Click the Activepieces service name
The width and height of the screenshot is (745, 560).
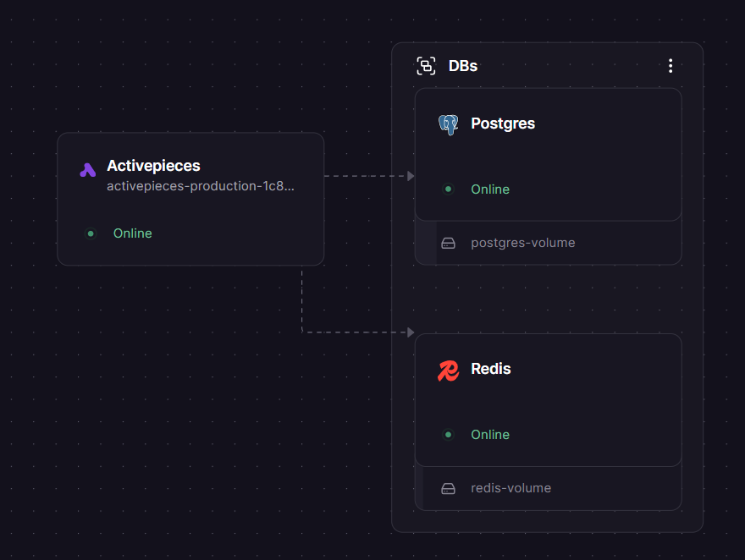click(x=153, y=166)
